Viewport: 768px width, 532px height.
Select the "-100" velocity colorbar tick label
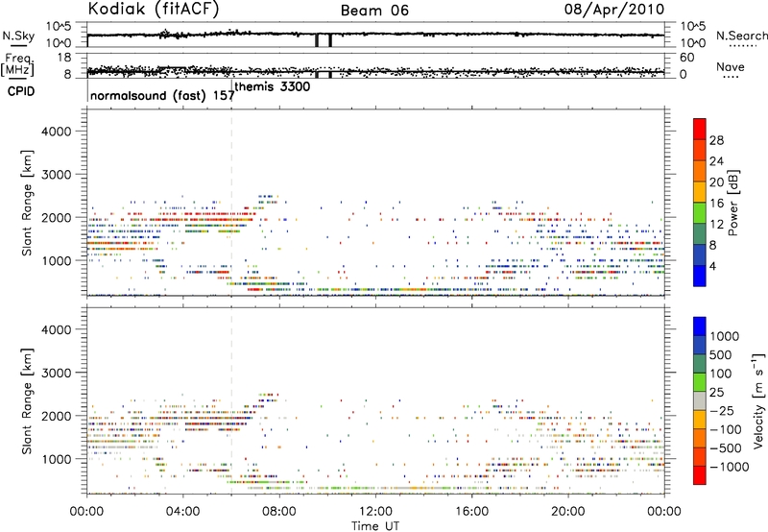coord(726,429)
